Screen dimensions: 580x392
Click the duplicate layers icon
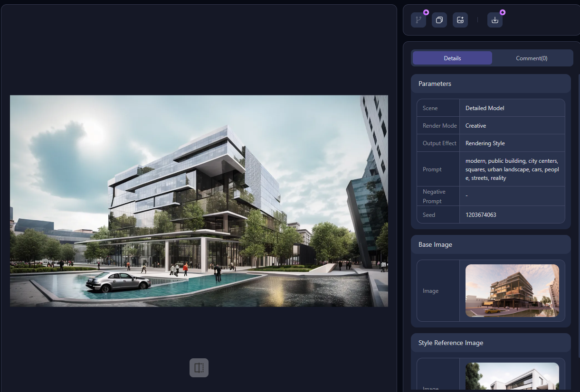439,20
